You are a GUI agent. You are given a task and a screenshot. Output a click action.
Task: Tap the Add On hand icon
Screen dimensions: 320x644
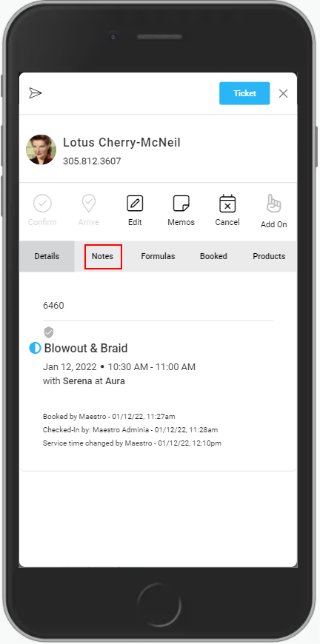pyautogui.click(x=273, y=204)
